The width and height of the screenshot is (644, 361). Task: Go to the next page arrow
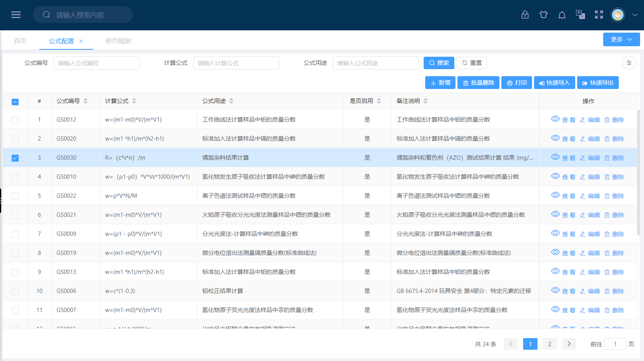tap(569, 344)
